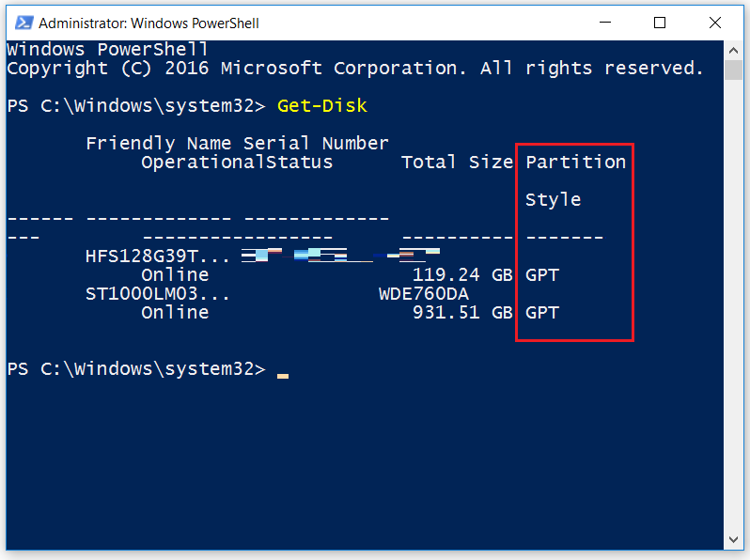Click the HFS128G39T disk name
Screen dimensions: 750x560
(157, 257)
